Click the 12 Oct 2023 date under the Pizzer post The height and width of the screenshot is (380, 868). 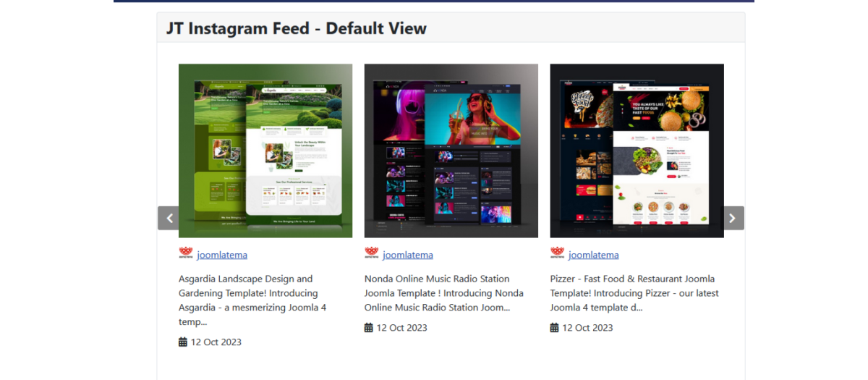pyautogui.click(x=587, y=327)
